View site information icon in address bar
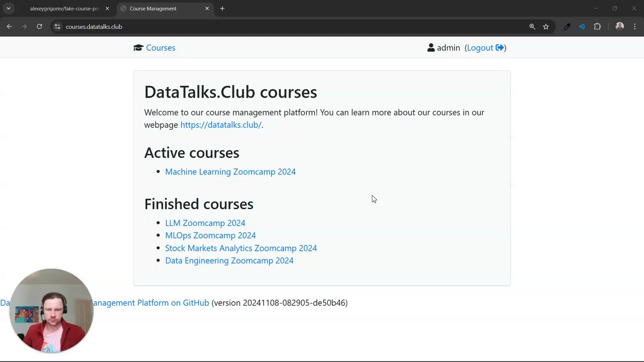The height and width of the screenshot is (362, 644). pyautogui.click(x=57, y=27)
